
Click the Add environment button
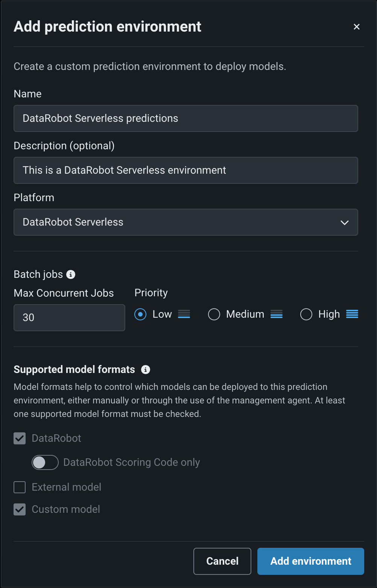coord(310,561)
